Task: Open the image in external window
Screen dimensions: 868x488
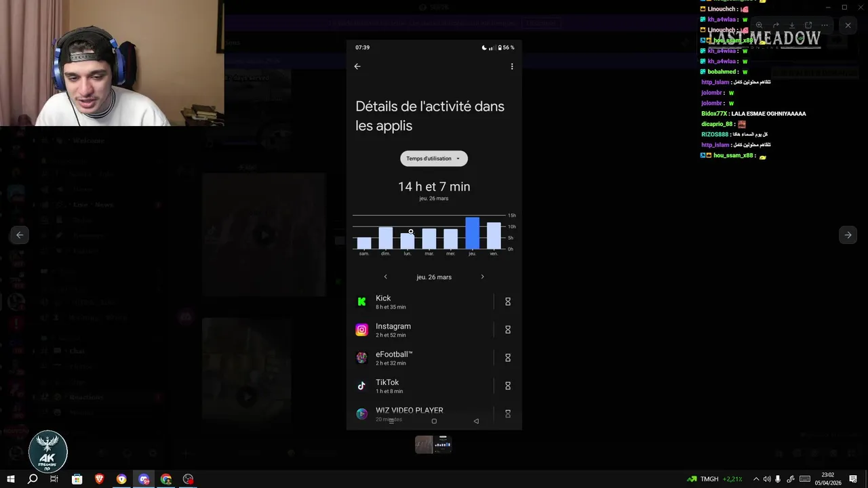Action: 808,25
